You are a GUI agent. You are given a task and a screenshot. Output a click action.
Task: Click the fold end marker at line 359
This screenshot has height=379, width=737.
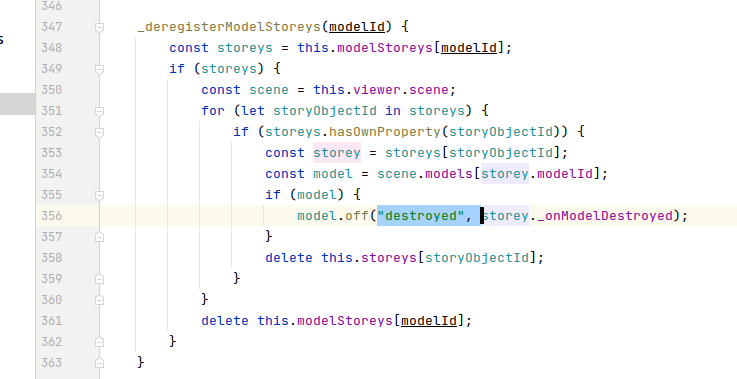coord(99,279)
